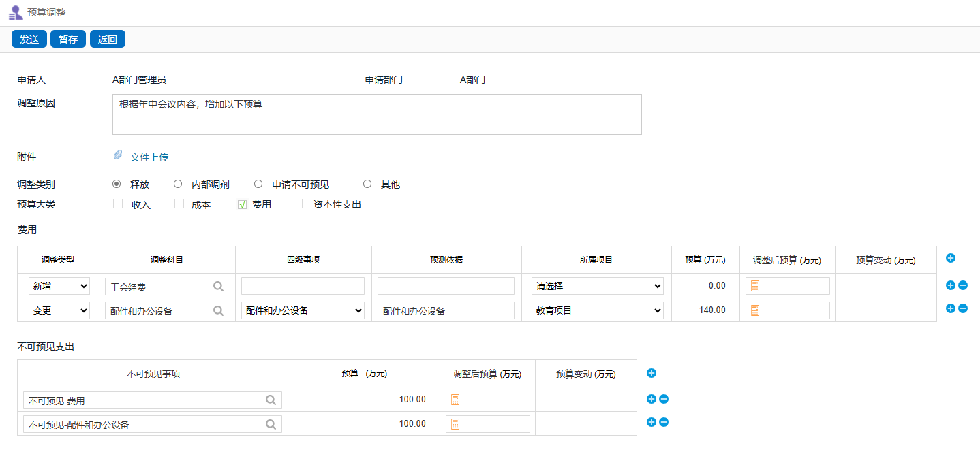The height and width of the screenshot is (450, 980).
Task: Add a row via the 不可预见支出 header plus icon
Action: 651,372
